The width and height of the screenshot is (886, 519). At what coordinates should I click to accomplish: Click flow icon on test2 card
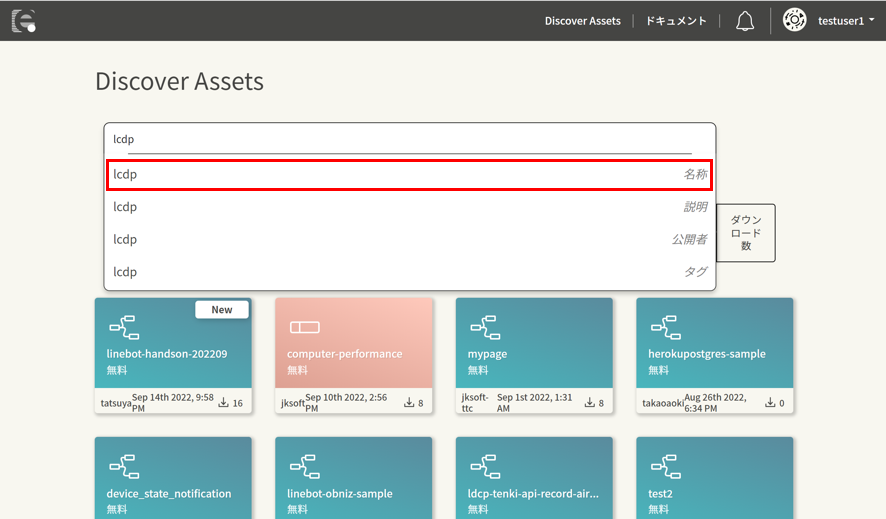(x=666, y=466)
